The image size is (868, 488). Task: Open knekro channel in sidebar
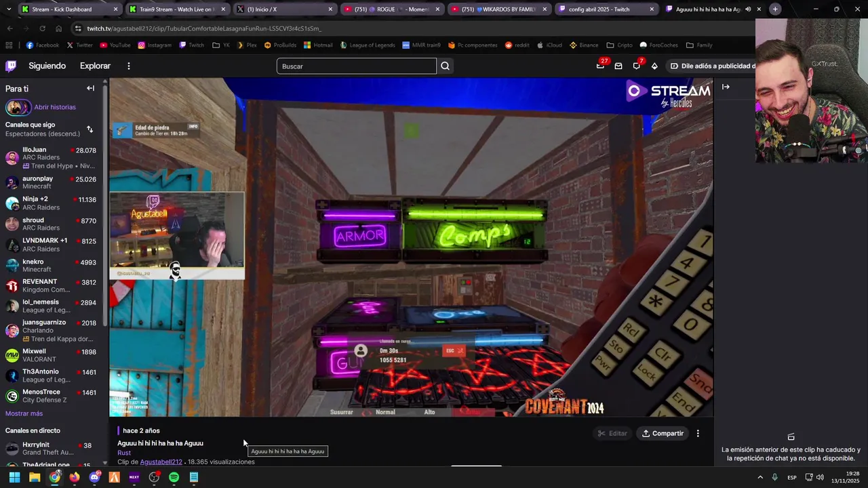[52, 265]
